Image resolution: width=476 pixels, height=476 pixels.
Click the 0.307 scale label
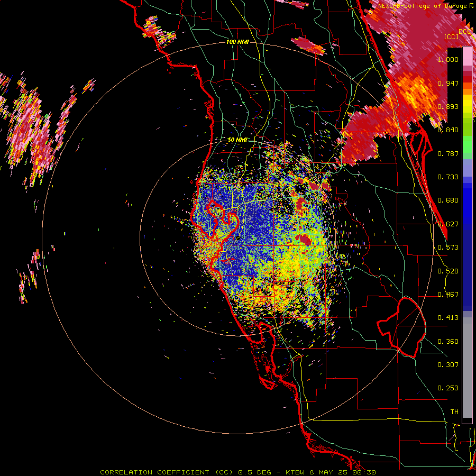pos(448,365)
